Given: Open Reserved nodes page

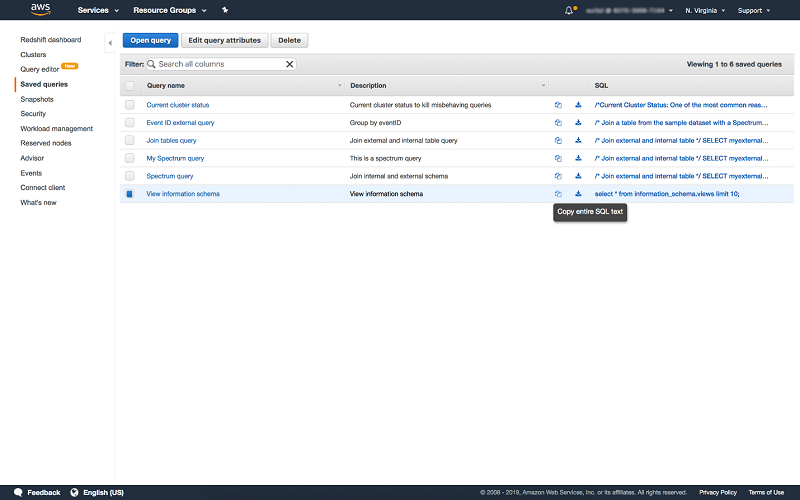Looking at the screenshot, I should (x=46, y=143).
